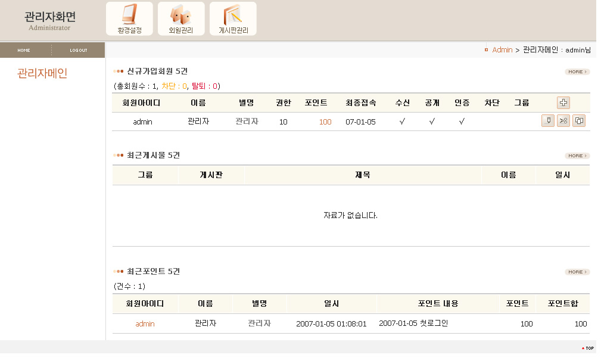Click the plus icon to add a member
The width and height of the screenshot is (601, 364).
563,102
